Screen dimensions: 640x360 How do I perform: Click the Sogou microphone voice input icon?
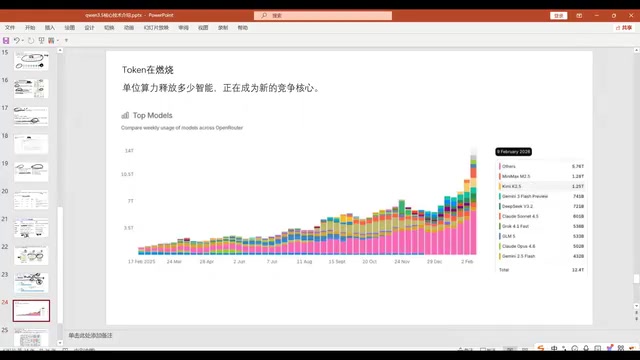coord(586,348)
